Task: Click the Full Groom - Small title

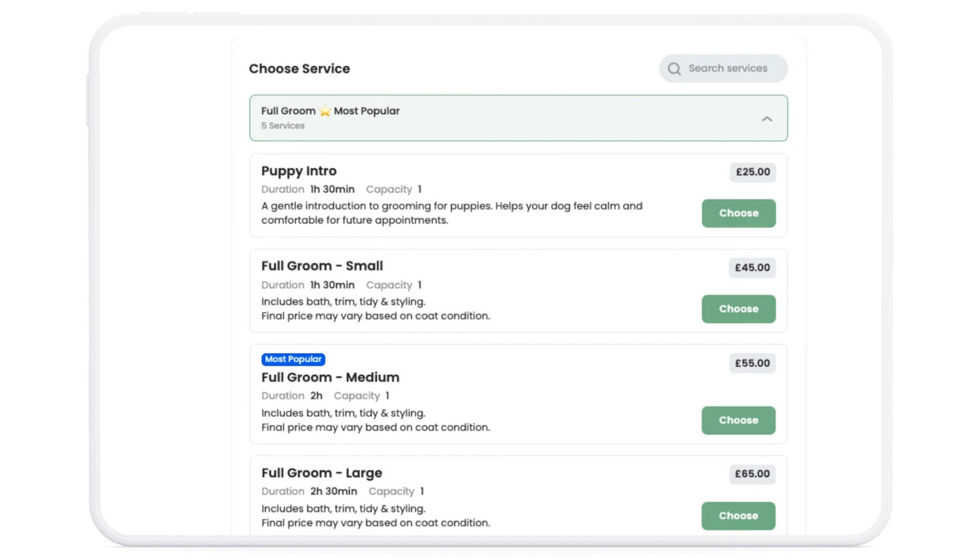Action: click(322, 266)
